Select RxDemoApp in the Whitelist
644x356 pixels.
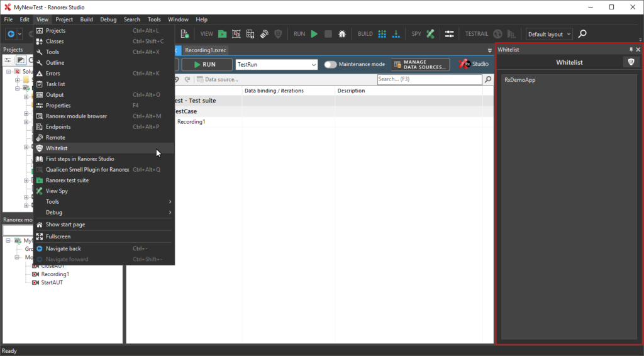(x=519, y=80)
